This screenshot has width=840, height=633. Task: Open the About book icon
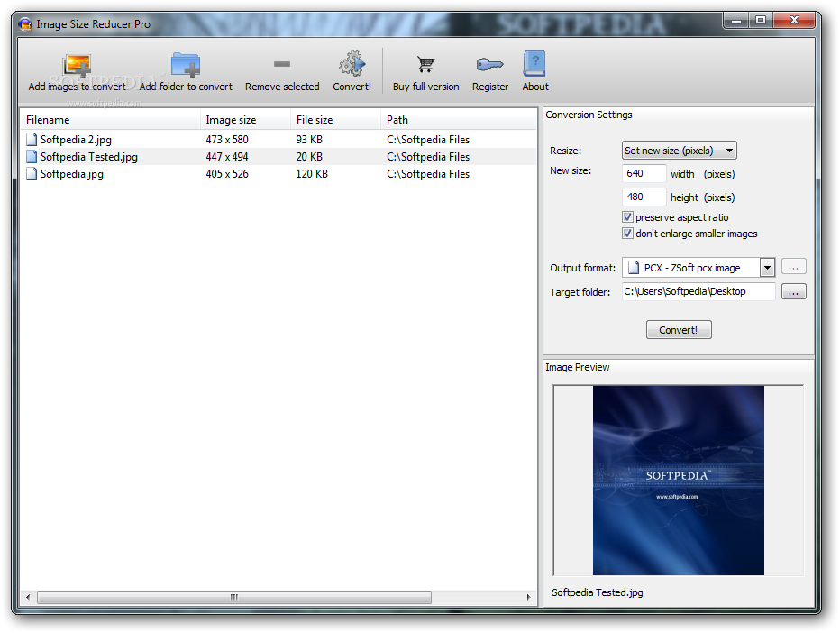click(534, 64)
